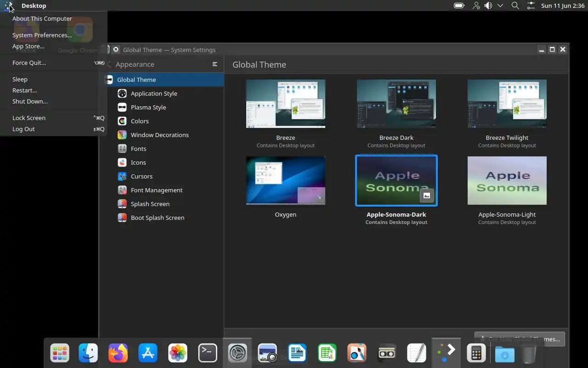Pick the Breeze Twilight theme
The image size is (588, 368).
tap(507, 104)
